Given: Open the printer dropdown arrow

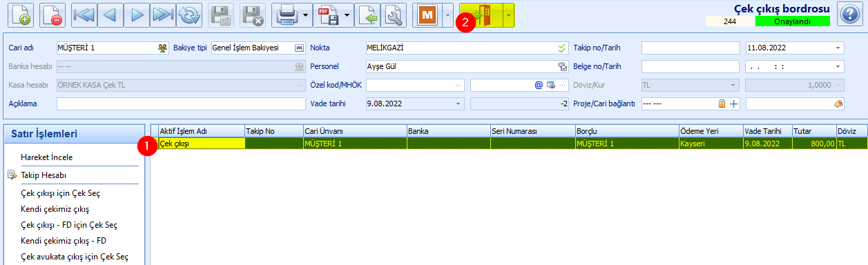Looking at the screenshot, I should click(305, 14).
